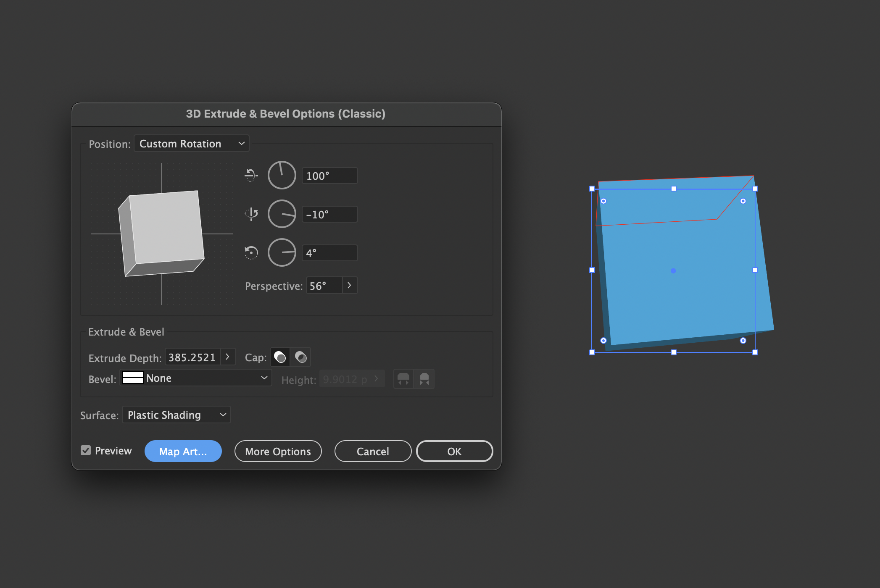
Task: Click the Bevel shape preview swatch
Action: tap(133, 378)
